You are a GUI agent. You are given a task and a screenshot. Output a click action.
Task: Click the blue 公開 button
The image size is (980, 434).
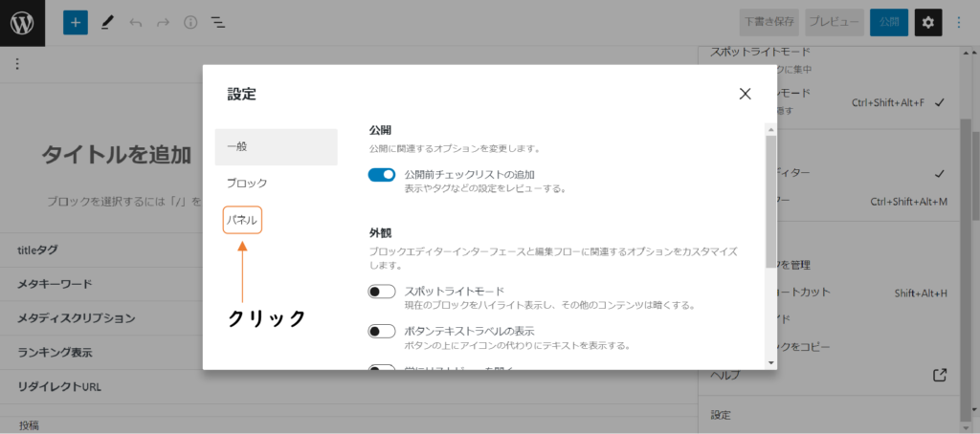click(x=889, y=23)
